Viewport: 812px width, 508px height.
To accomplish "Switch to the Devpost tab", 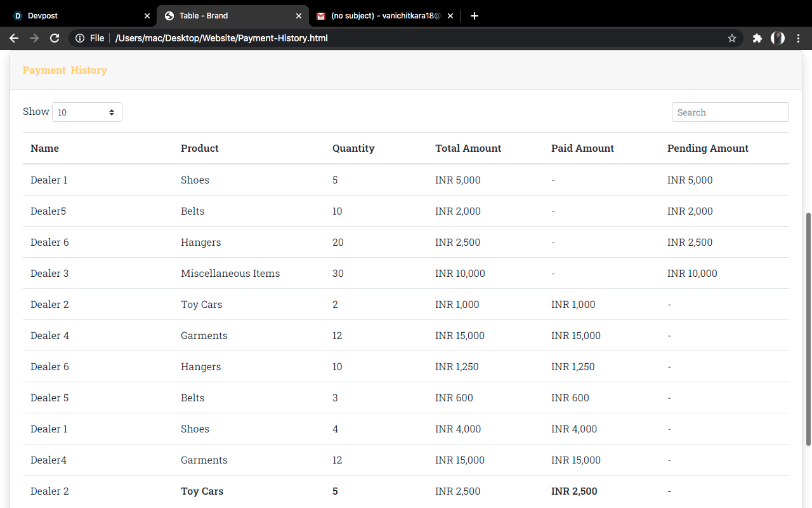I will pos(70,15).
